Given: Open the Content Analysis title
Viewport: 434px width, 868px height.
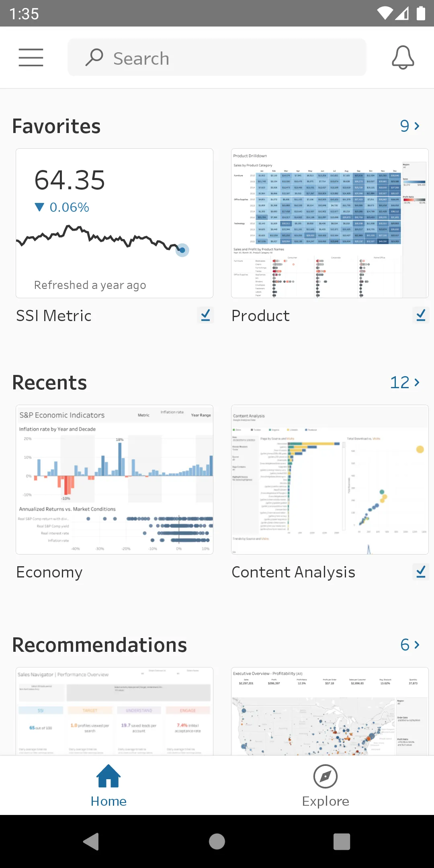Looking at the screenshot, I should coord(293,572).
